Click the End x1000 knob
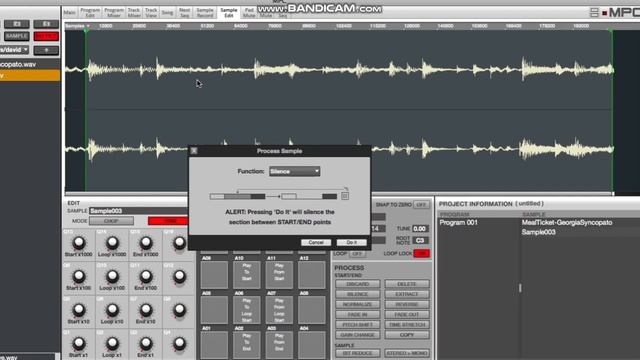The image size is (640, 360). tap(146, 243)
